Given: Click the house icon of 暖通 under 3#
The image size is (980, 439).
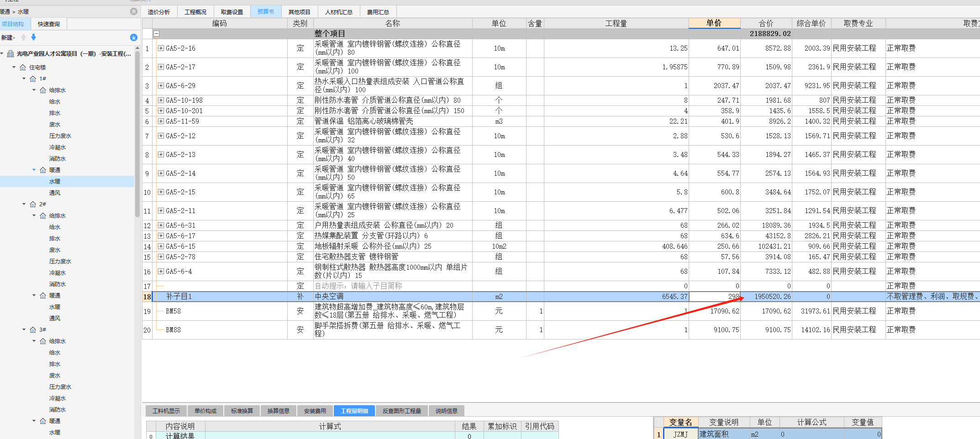Looking at the screenshot, I should tap(43, 421).
